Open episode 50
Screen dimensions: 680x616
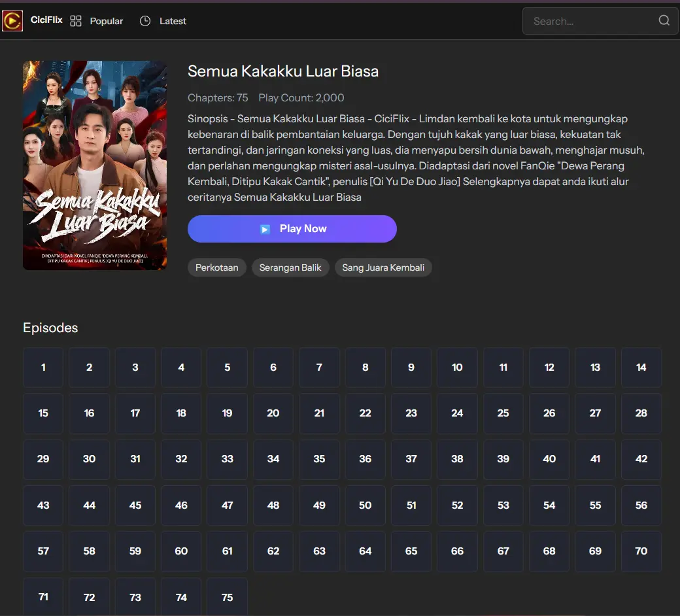[x=365, y=505]
